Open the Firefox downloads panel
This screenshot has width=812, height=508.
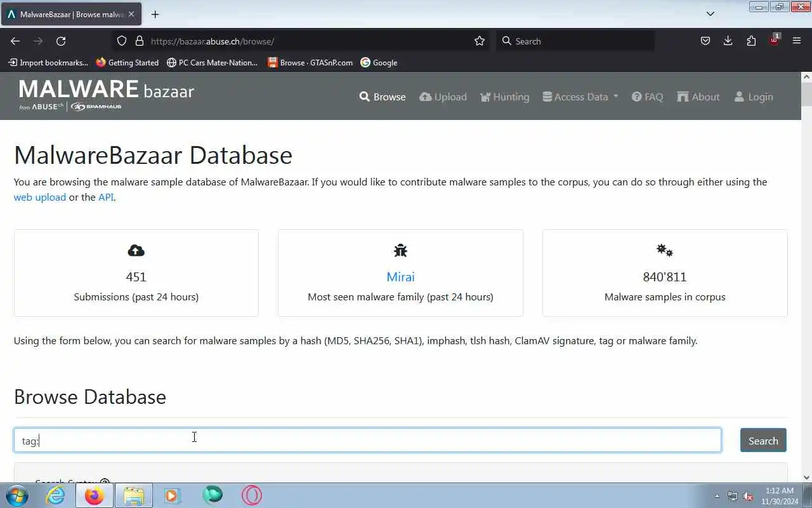[728, 41]
